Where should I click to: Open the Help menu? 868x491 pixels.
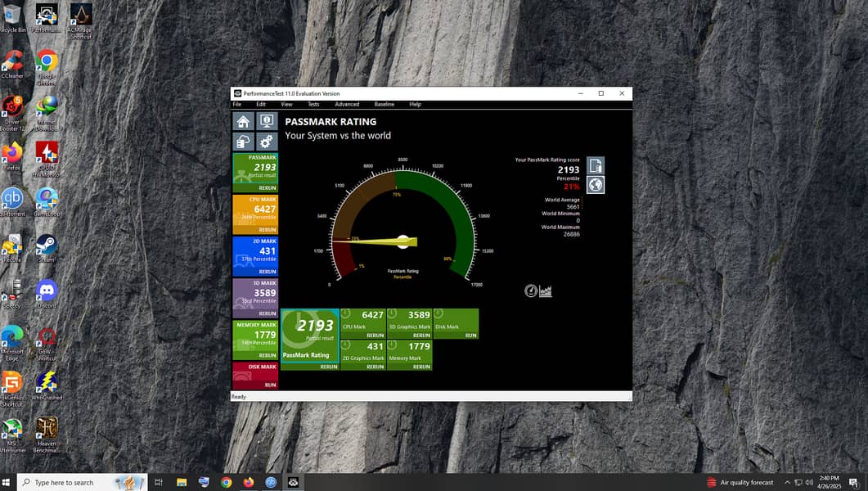(415, 104)
